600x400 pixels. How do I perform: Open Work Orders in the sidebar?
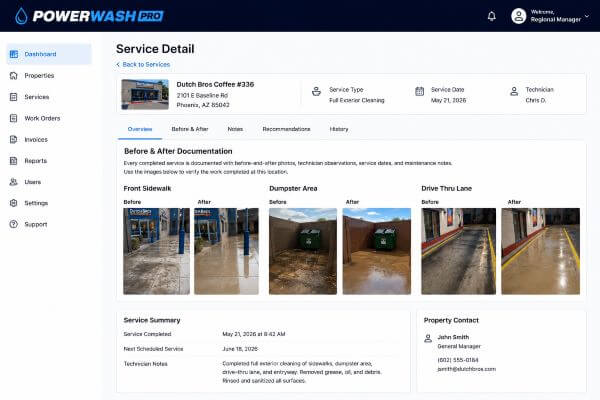(x=49, y=118)
